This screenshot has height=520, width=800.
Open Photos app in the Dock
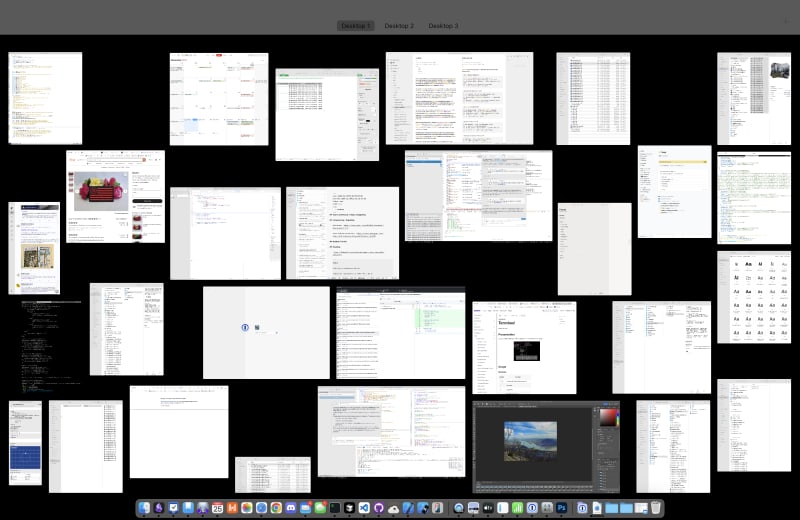[x=247, y=508]
